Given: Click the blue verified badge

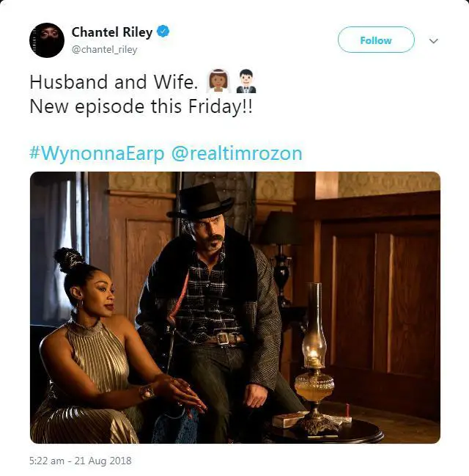Looking at the screenshot, I should (x=163, y=32).
